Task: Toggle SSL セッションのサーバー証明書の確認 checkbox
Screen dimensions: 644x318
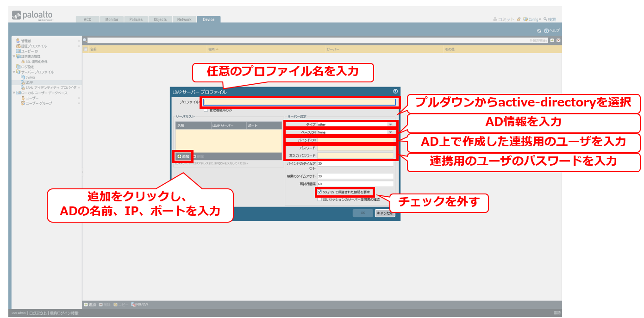Action: pos(319,200)
